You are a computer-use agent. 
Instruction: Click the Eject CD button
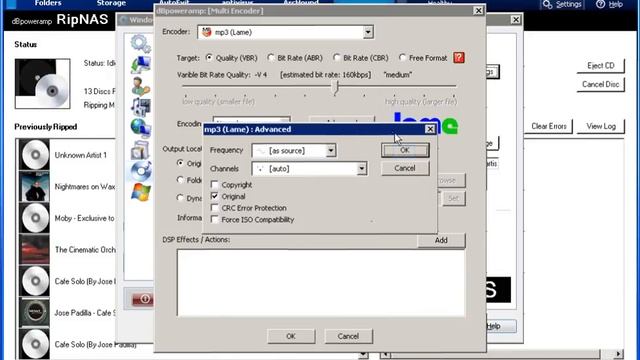coord(600,65)
